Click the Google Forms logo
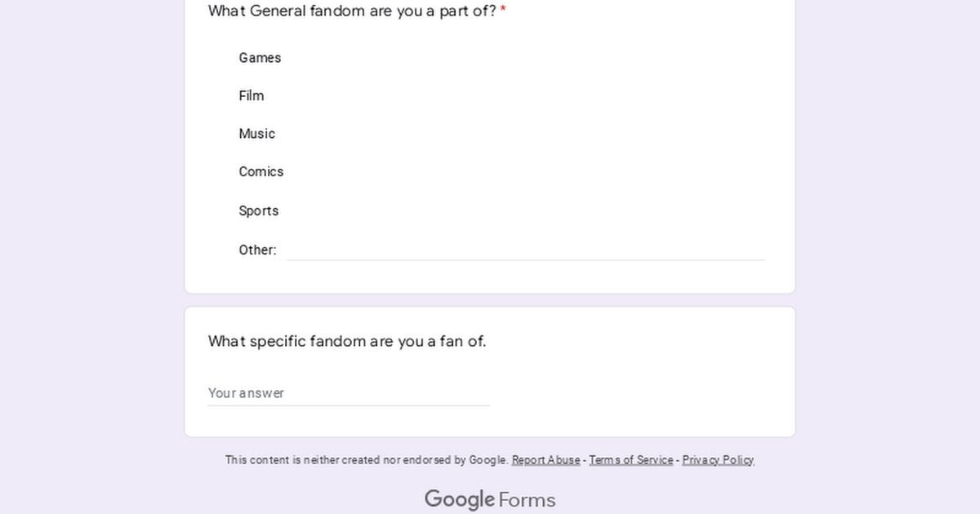The image size is (980, 514). 489,498
